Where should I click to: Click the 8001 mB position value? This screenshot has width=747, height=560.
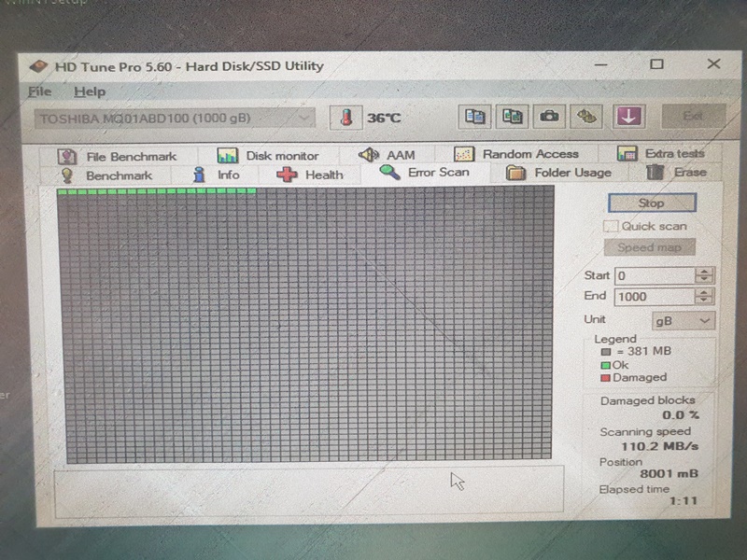[x=669, y=474]
